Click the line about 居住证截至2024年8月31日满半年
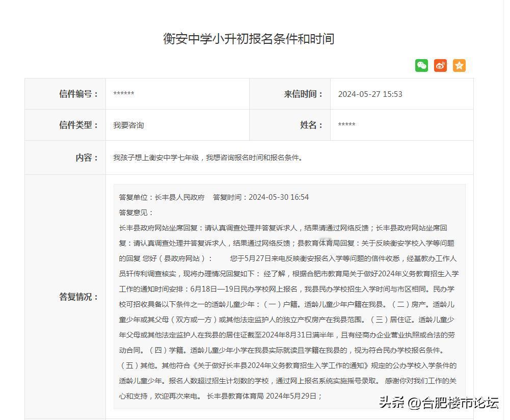Screen dimensions: 510x420 pos(286,335)
